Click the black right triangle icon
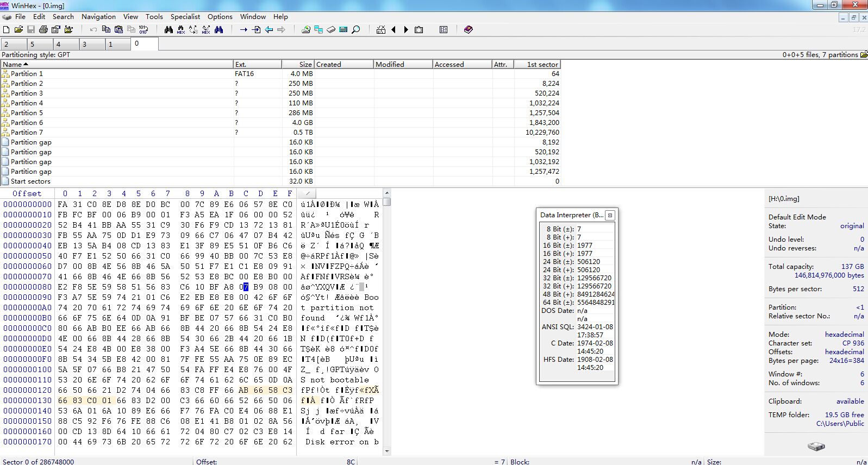Image resolution: width=868 pixels, height=465 pixels. [x=406, y=29]
